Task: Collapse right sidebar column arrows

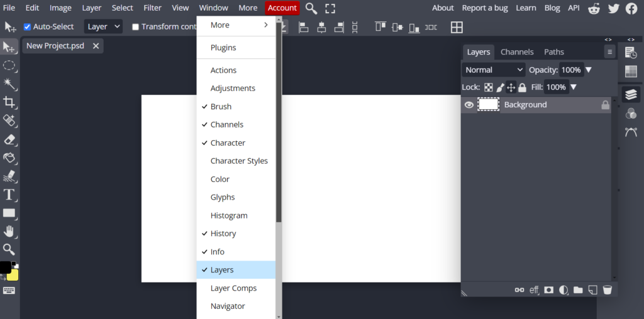Action: (x=631, y=40)
